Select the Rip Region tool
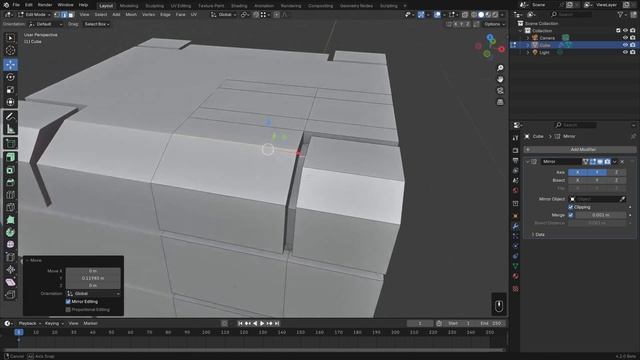 pos(10,294)
